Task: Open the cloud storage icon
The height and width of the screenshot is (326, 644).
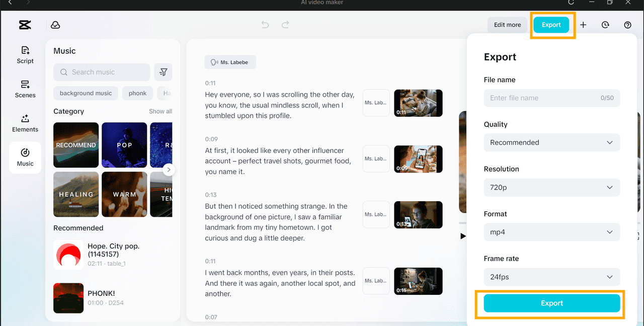Action: pos(55,25)
